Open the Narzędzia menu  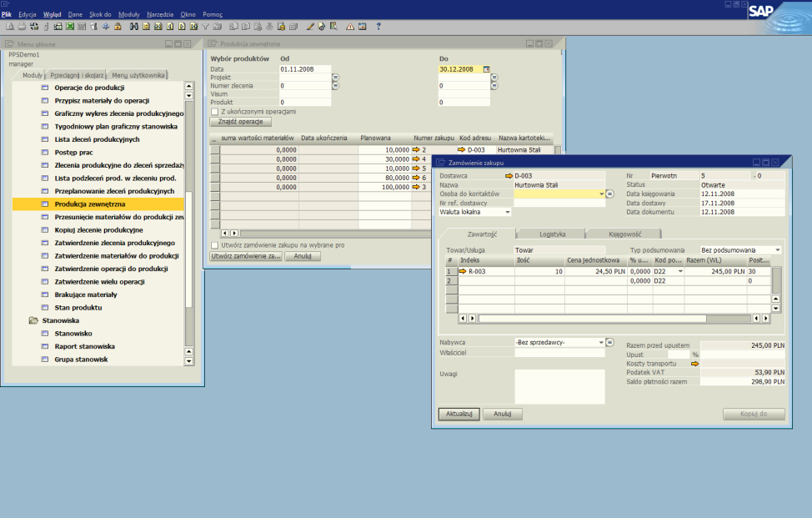click(x=160, y=14)
